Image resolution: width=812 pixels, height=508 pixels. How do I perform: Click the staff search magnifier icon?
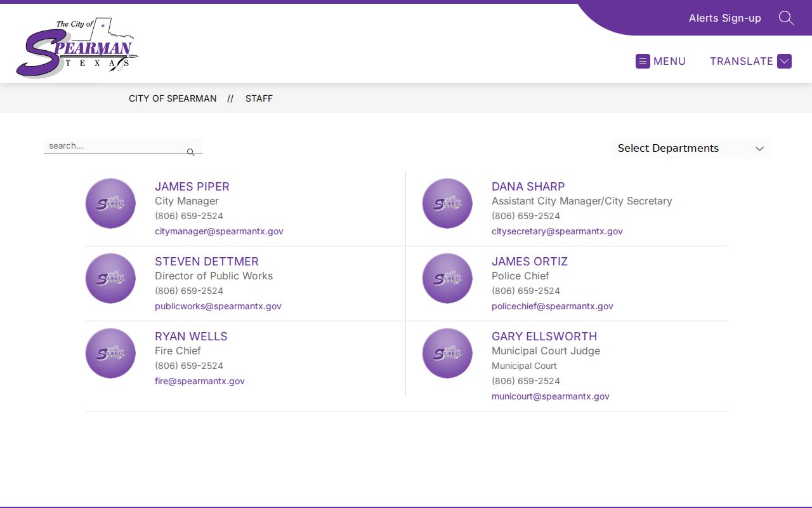[x=190, y=152]
